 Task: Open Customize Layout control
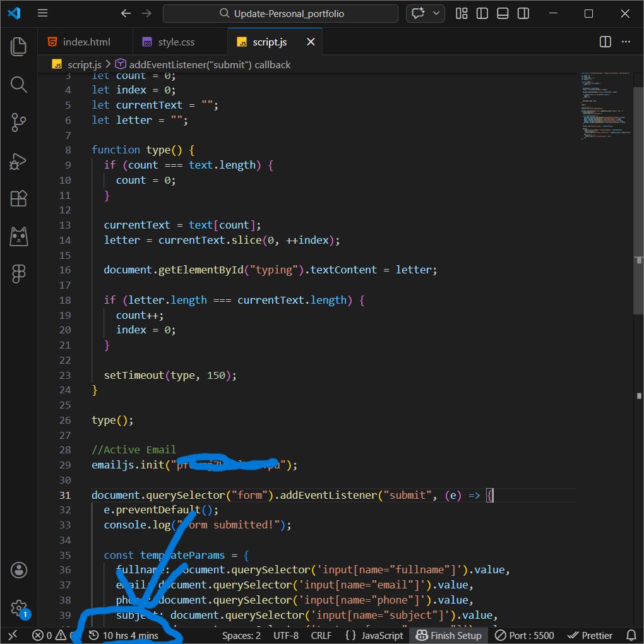click(x=462, y=13)
